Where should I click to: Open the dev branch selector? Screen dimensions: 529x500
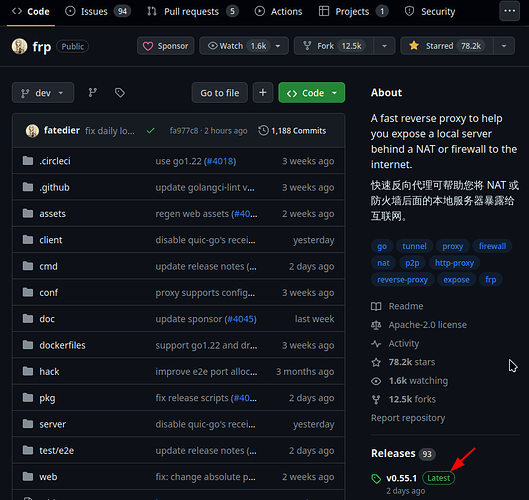point(43,93)
